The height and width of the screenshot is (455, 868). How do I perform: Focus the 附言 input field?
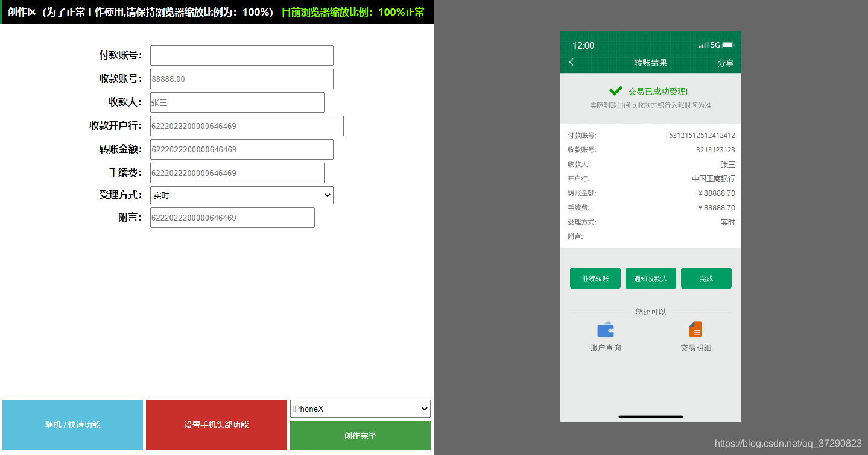click(232, 218)
